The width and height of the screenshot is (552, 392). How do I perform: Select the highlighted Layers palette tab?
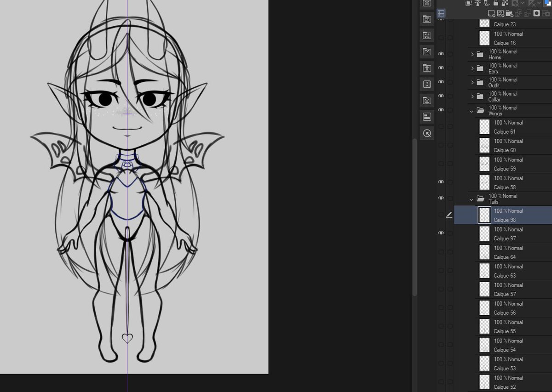(441, 13)
